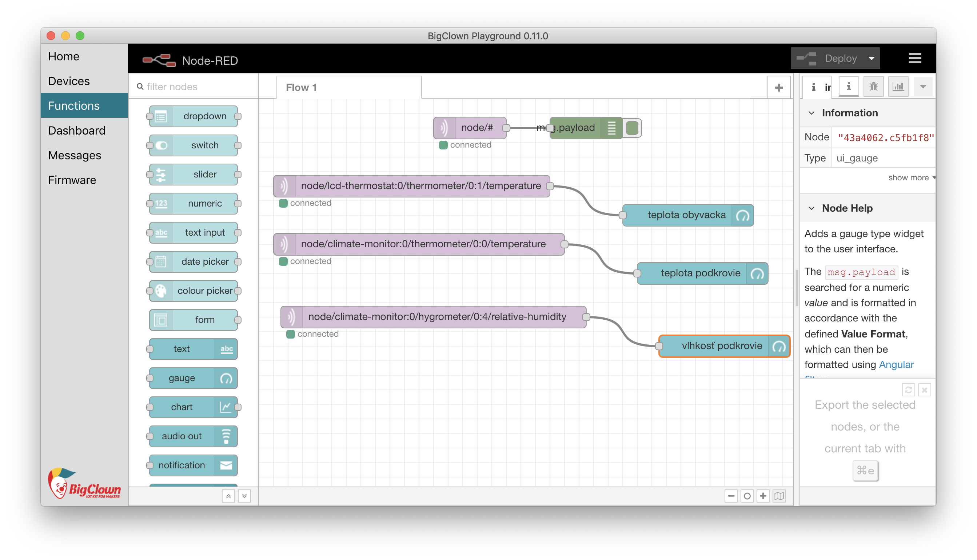Click the info sidebar tab icon

tap(849, 87)
